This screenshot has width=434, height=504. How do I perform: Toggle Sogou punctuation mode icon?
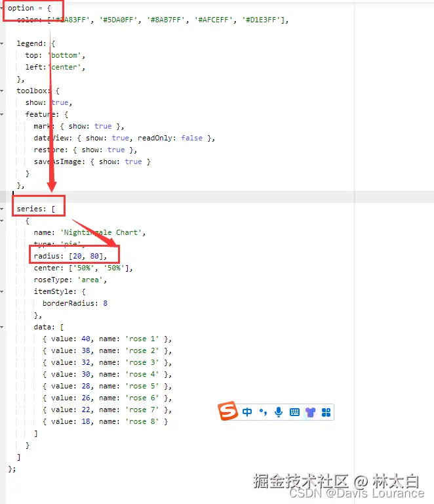click(263, 412)
